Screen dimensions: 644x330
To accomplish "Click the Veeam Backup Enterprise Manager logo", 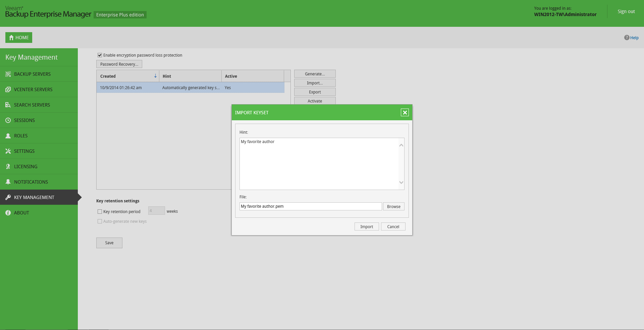I will coord(48,12).
